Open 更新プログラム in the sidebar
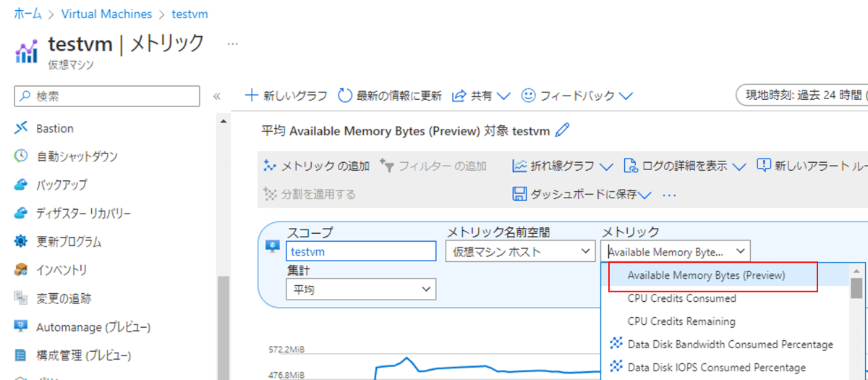Viewport: 868px width, 380px height. coord(69,242)
